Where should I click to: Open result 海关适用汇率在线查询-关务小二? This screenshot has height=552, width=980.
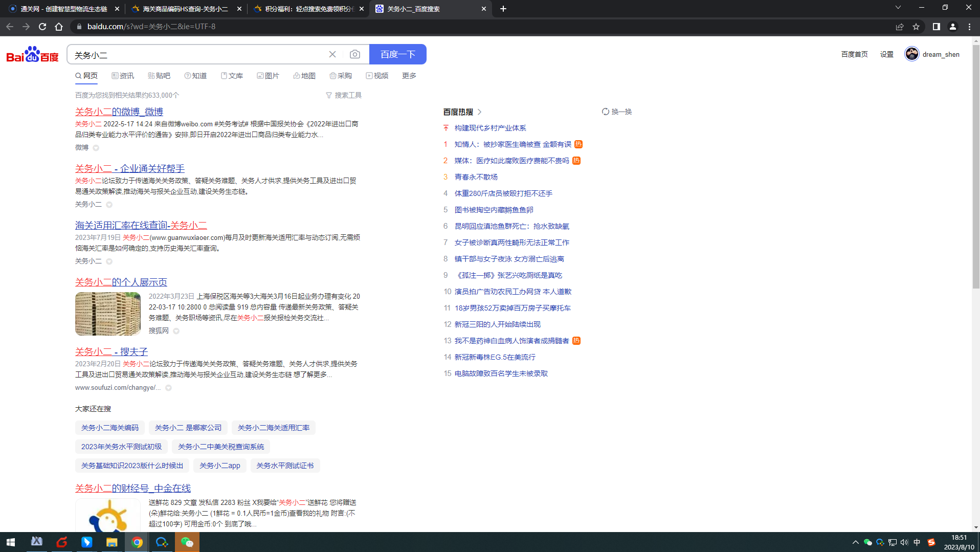pos(141,225)
